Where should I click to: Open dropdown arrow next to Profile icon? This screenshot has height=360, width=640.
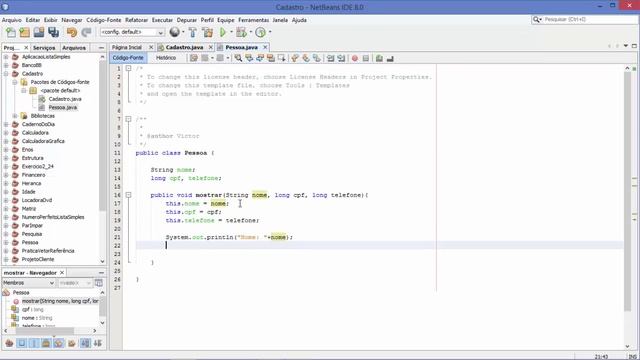click(x=270, y=32)
